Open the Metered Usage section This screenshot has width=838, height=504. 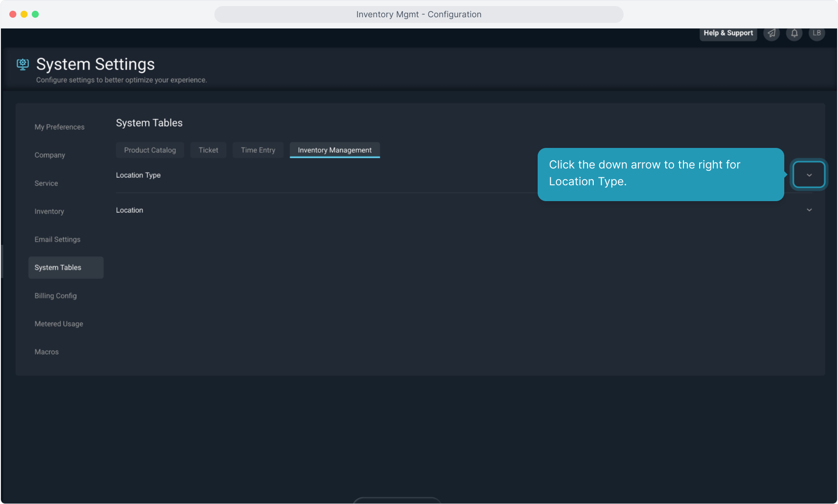(x=59, y=324)
